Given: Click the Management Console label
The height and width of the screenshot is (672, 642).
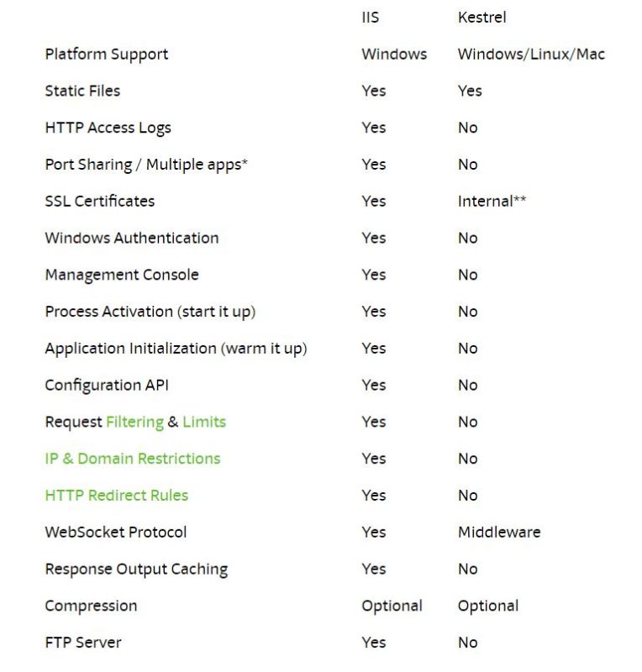Looking at the screenshot, I should [x=122, y=275].
